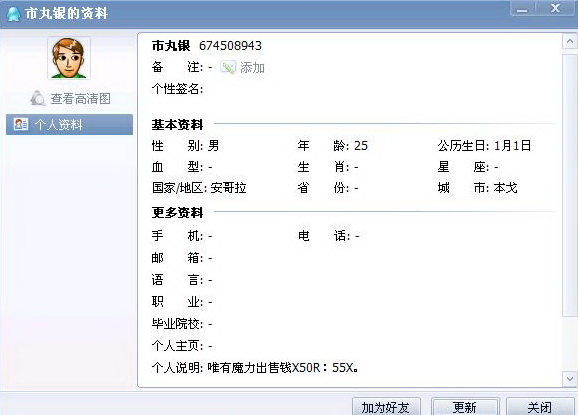
Task: Click the 更新 button
Action: 465,407
